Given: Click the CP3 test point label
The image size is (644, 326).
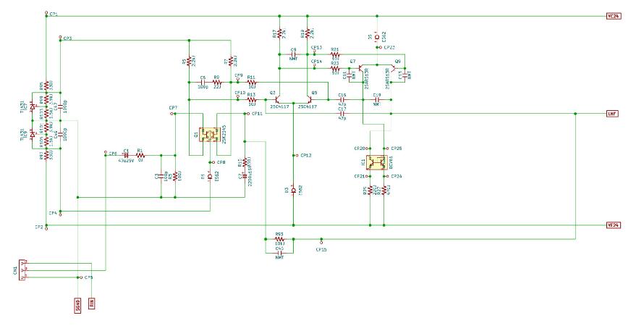Looking at the screenshot, I should 68,38.
